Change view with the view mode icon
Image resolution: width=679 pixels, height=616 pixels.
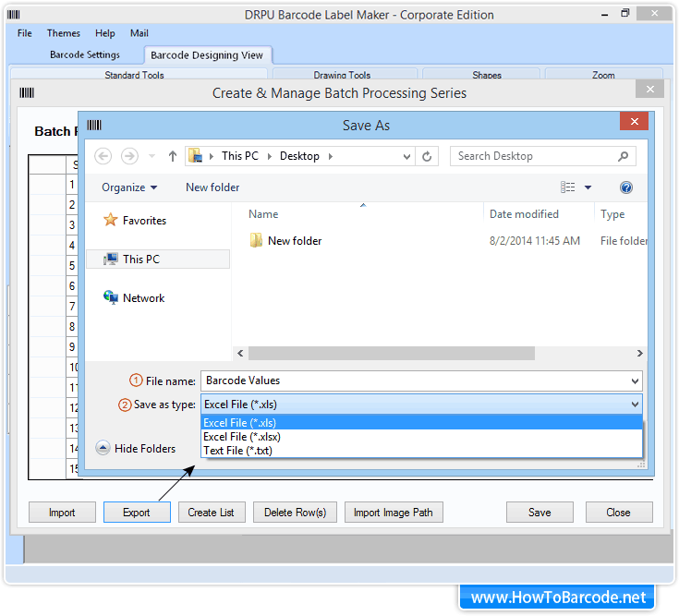[568, 187]
